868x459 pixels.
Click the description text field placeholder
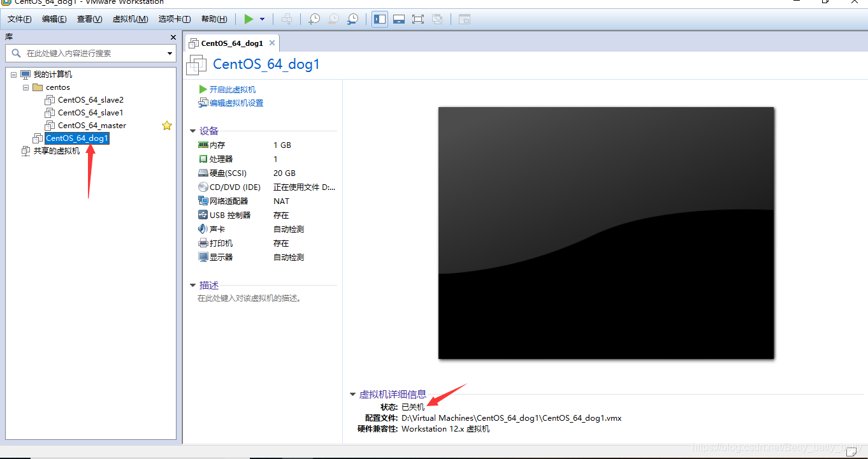[x=249, y=298]
